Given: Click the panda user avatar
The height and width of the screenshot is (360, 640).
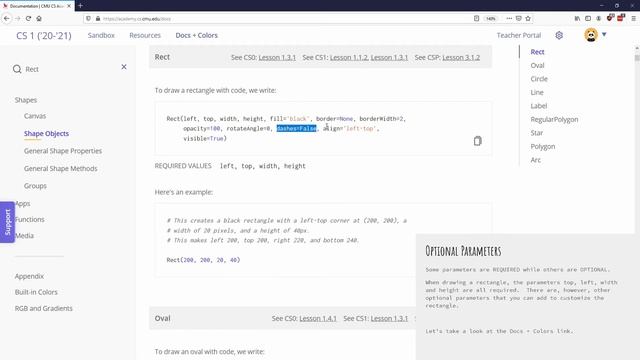Looking at the screenshot, I should (x=591, y=35).
